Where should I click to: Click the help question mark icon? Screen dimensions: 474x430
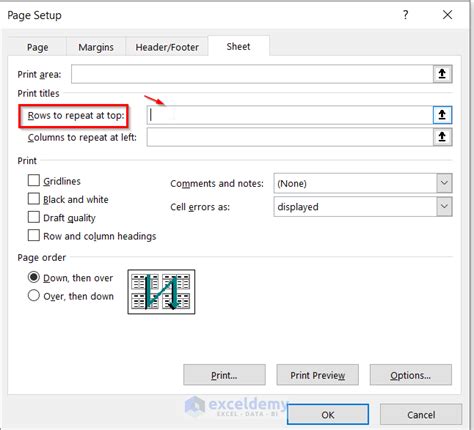[x=405, y=15]
